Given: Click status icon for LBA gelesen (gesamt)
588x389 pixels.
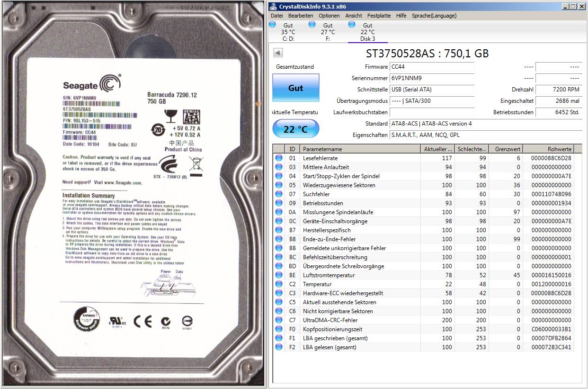Looking at the screenshot, I should click(x=279, y=347).
